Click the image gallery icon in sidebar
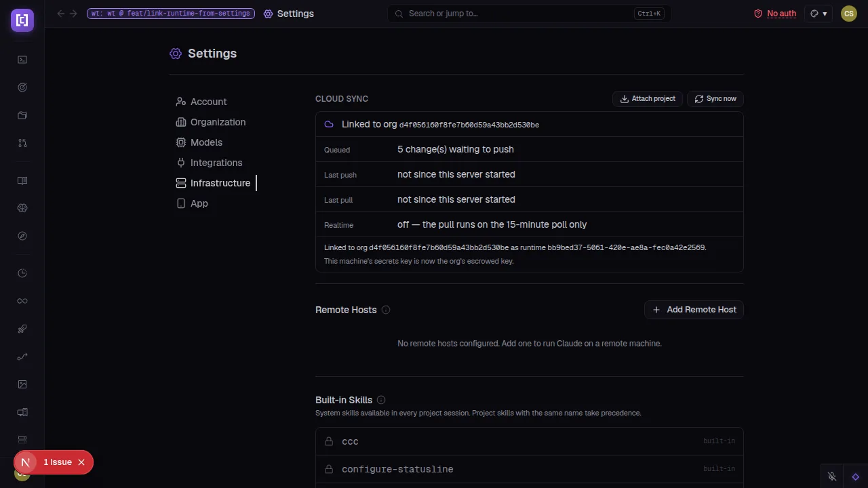Screen dimensions: 868x488 click(22, 384)
